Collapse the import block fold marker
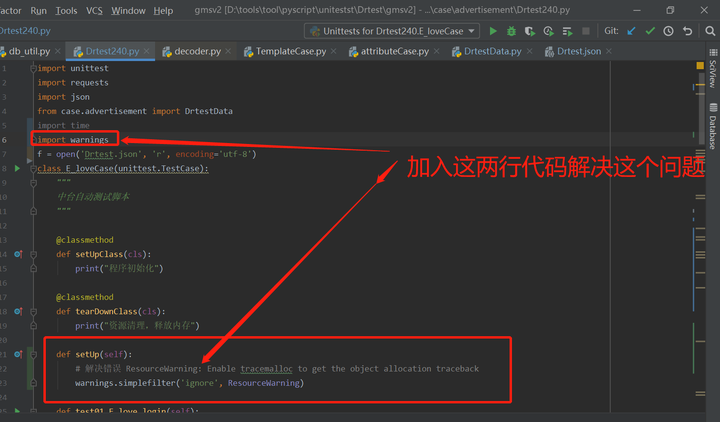The image size is (720, 422). (x=33, y=68)
